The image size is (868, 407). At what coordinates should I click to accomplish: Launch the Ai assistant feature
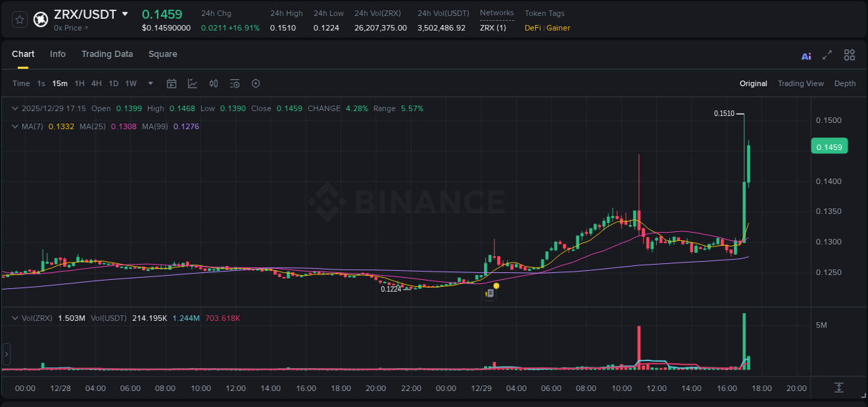tap(806, 55)
